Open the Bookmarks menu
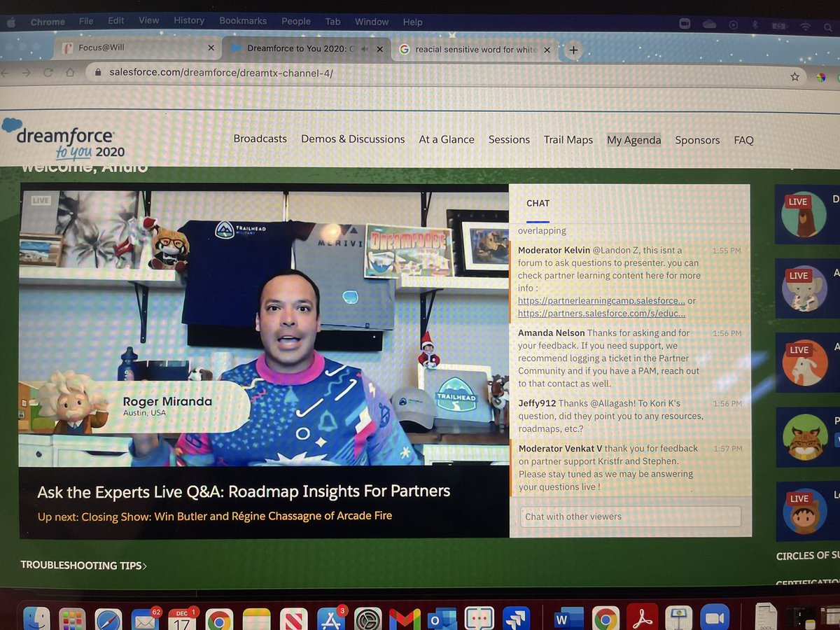Image resolution: width=840 pixels, height=630 pixels. click(243, 21)
